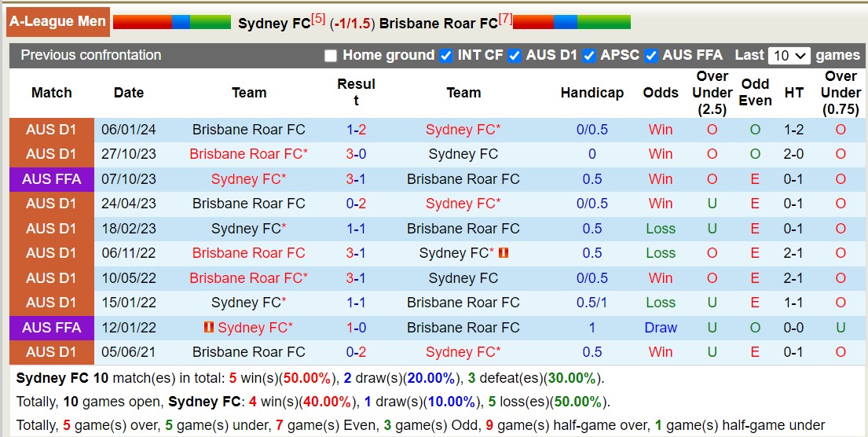
Task: Click the Date column header
Action: [128, 93]
